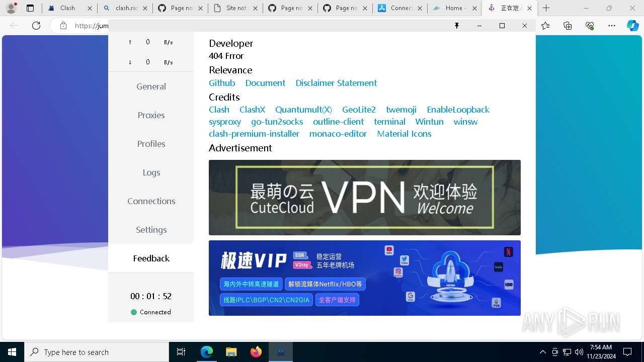This screenshot has height=362, width=644.
Task: Select Feedback section
Action: tap(151, 258)
